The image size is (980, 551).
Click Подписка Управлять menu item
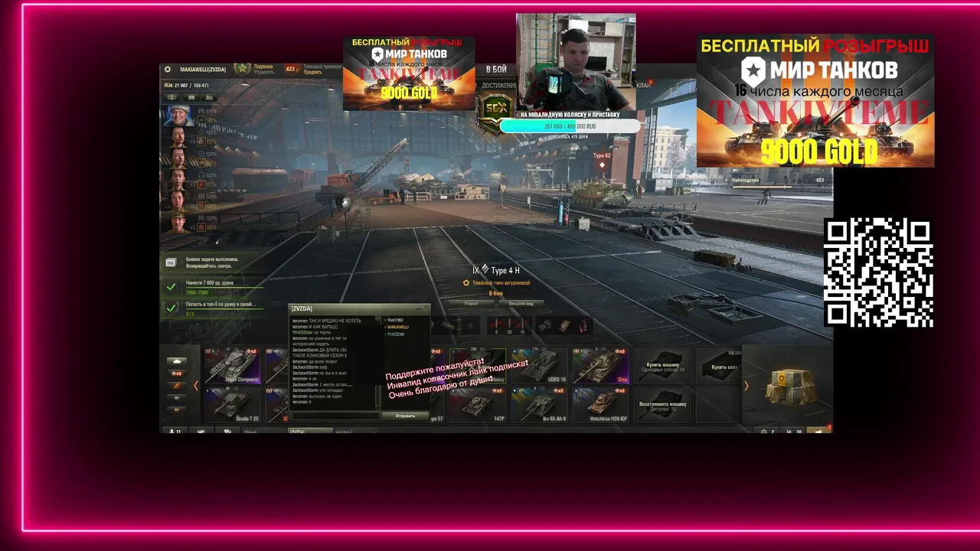pos(263,69)
